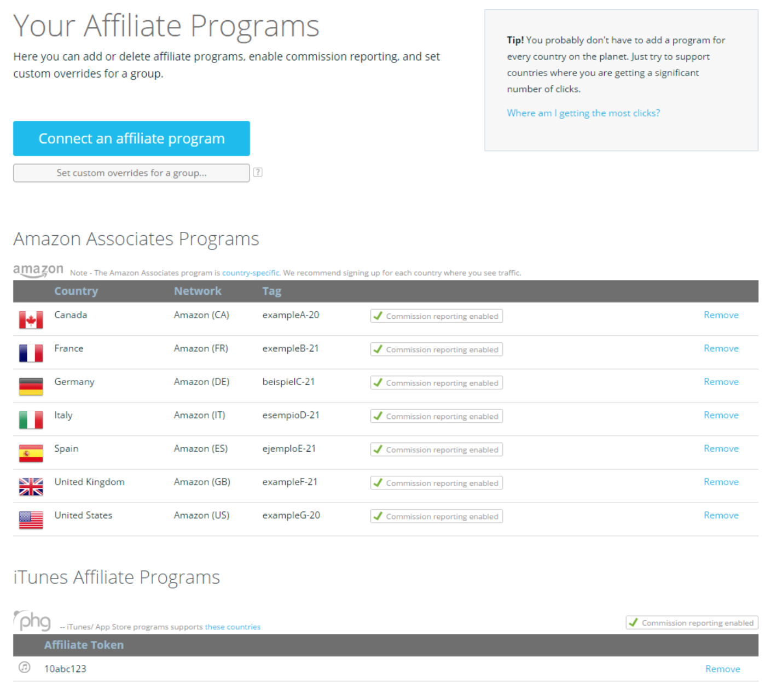
Task: Click the Amazon (CA) network cell
Action: (201, 315)
